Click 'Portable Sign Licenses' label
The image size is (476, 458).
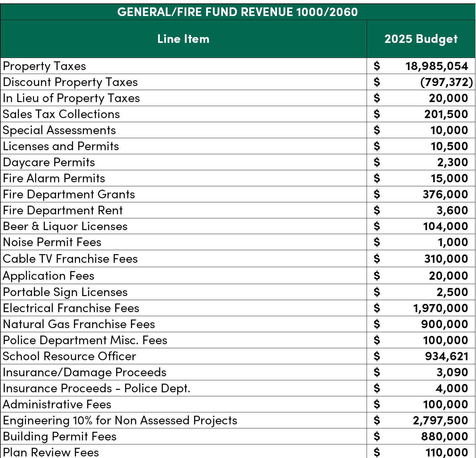pos(65,292)
